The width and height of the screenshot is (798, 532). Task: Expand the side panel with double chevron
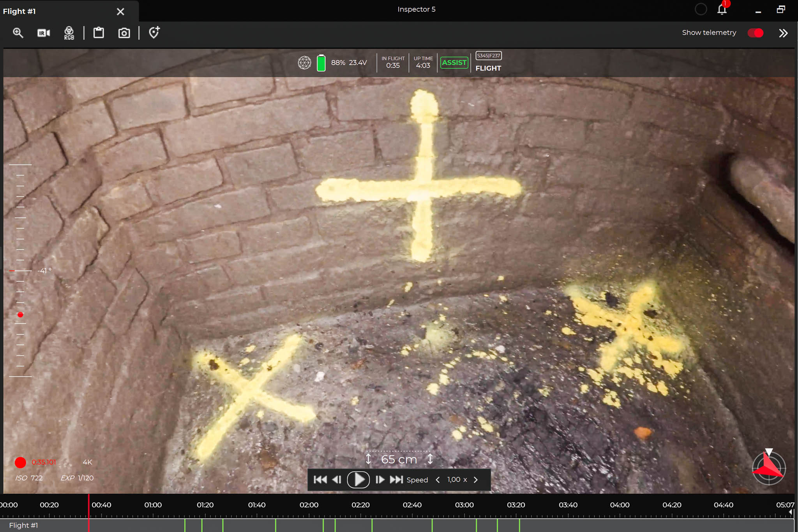coord(783,33)
